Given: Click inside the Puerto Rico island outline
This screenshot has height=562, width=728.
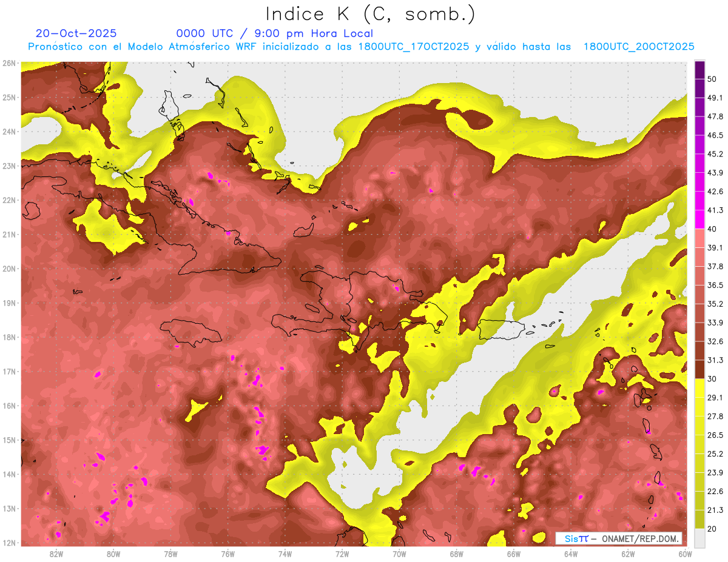Looking at the screenshot, I should 495,330.
